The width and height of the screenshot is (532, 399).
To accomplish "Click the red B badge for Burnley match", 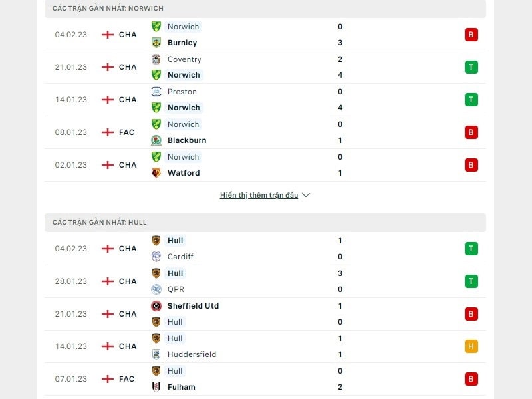I will [x=471, y=35].
